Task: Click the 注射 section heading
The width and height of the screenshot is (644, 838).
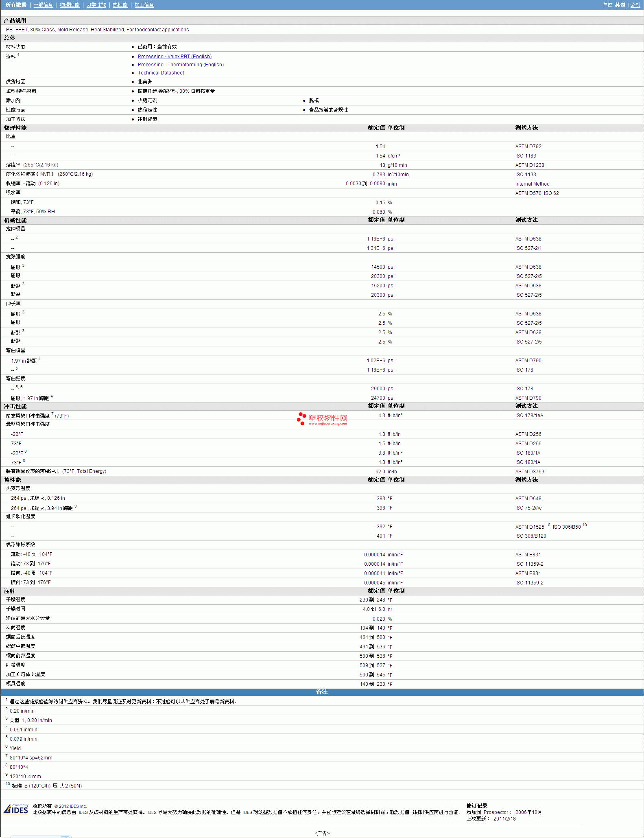Action: (x=9, y=591)
